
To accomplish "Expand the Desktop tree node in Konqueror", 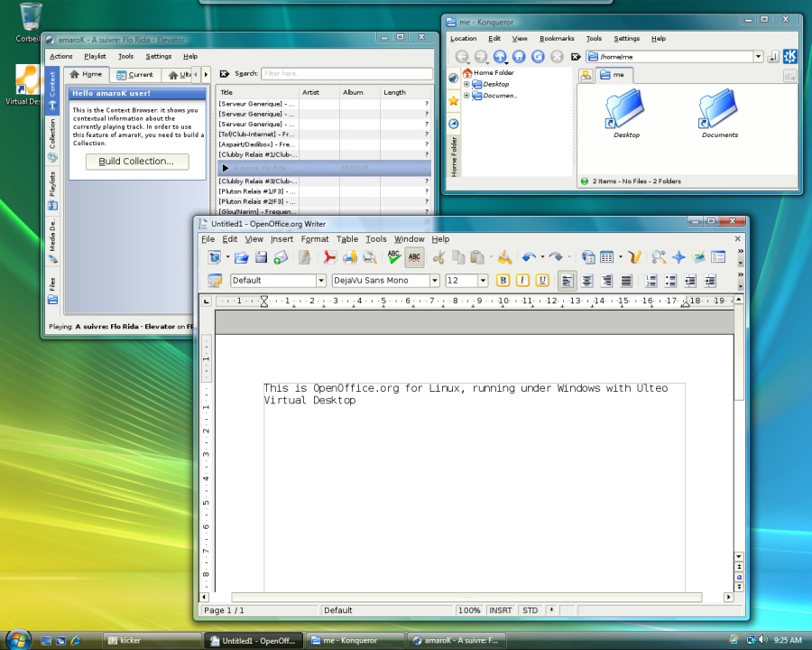I will click(466, 84).
